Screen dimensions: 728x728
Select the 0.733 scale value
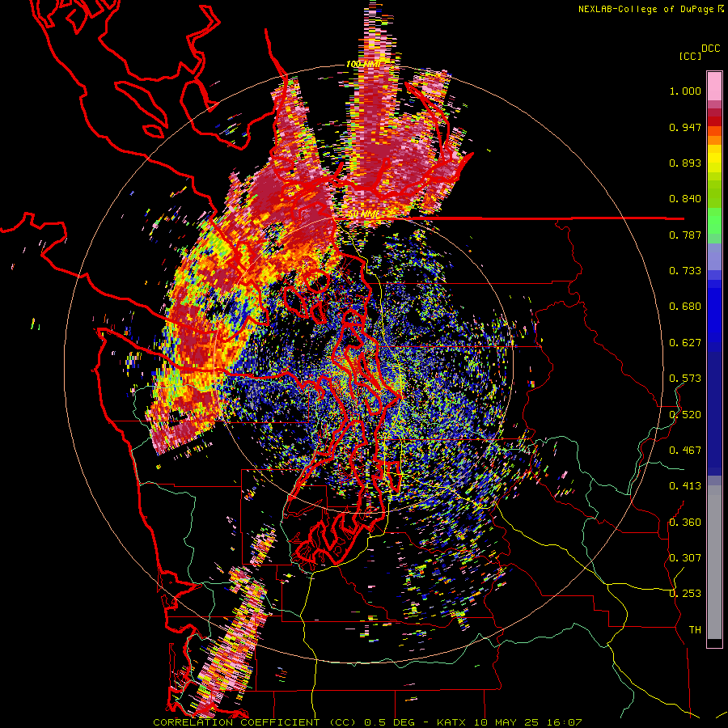tap(685, 271)
